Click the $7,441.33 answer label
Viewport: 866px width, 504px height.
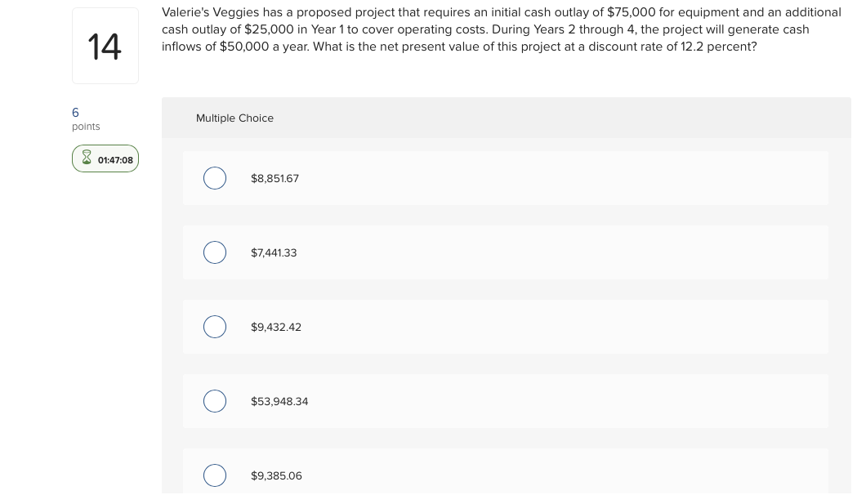tap(274, 253)
